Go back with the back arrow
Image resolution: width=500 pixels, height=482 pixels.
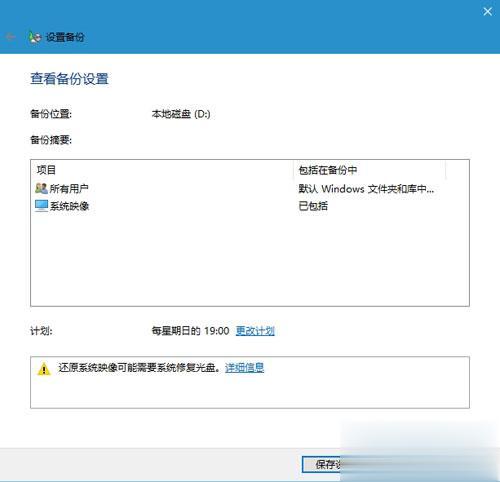(x=11, y=37)
